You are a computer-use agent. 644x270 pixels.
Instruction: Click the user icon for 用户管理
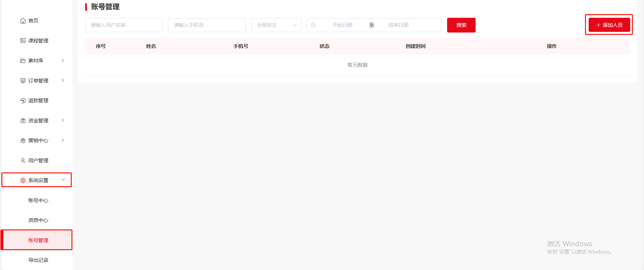(x=23, y=160)
